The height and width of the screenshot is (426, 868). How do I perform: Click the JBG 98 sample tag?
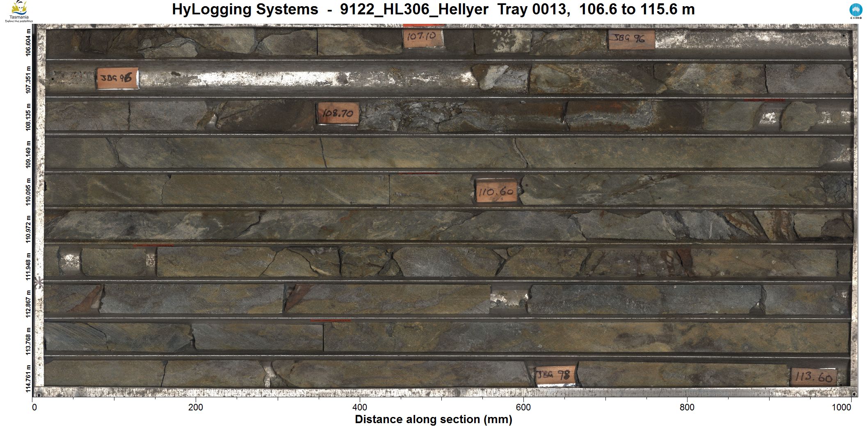point(555,375)
